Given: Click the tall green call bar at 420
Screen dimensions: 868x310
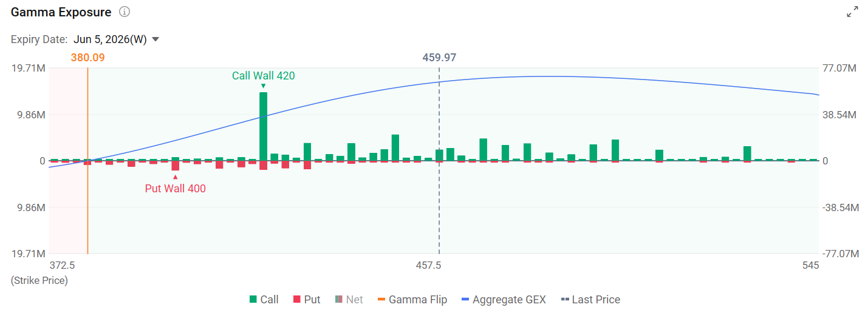Looking at the screenshot, I should pyautogui.click(x=263, y=126).
